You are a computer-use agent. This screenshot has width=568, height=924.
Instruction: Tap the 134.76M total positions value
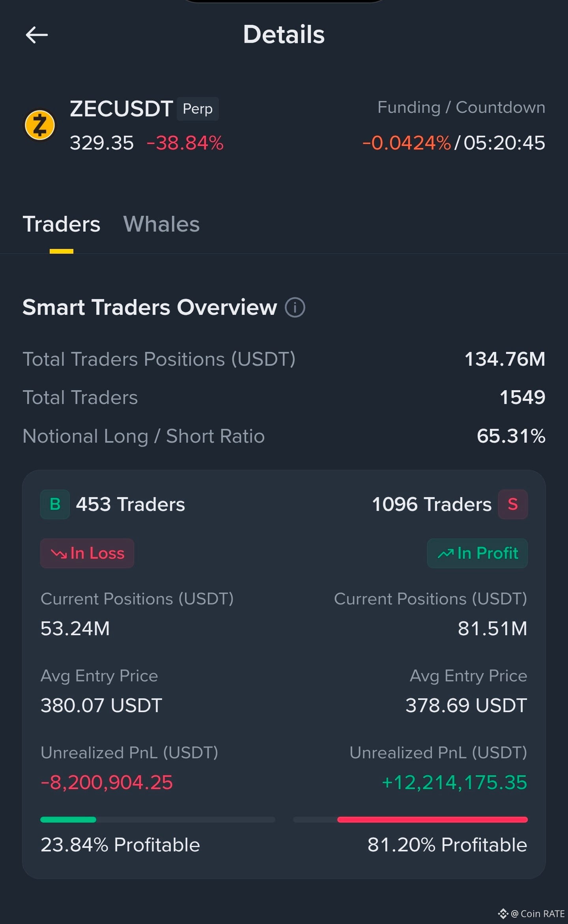[x=505, y=359]
